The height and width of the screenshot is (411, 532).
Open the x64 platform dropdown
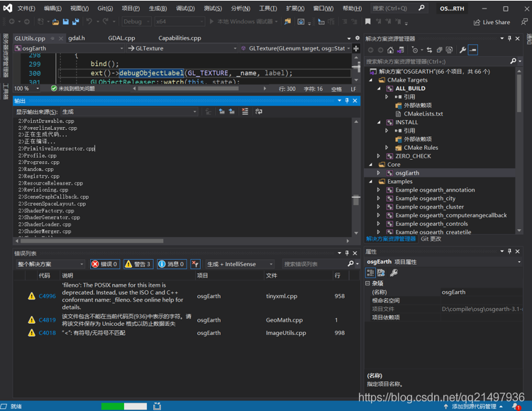pos(179,21)
